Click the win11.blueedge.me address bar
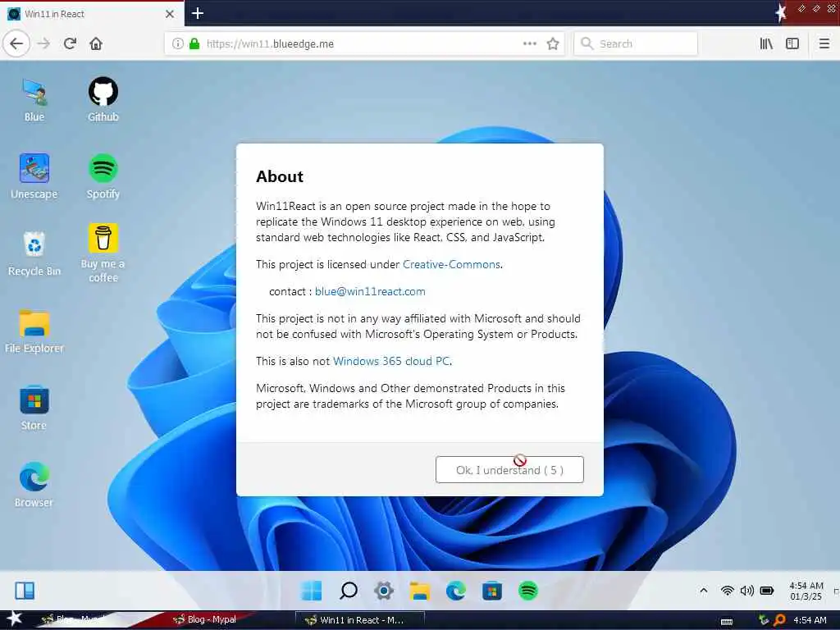Screen dimensions: 840x630 364,43
